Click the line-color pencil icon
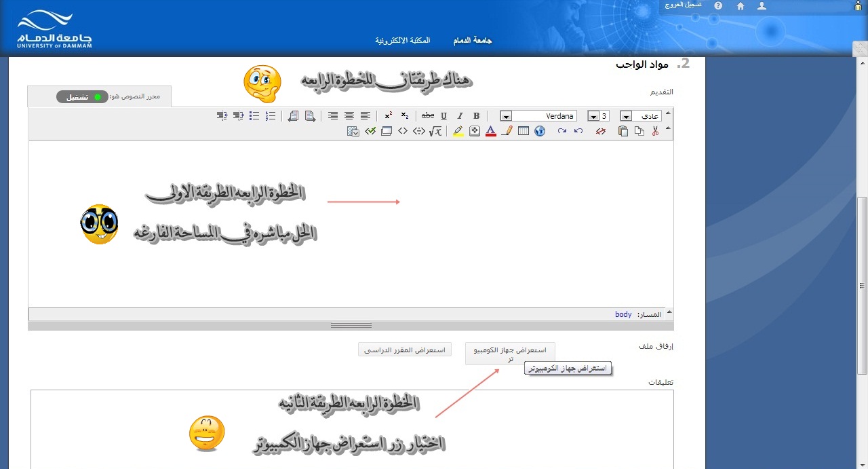Viewport: 868px width, 469px height. [507, 131]
